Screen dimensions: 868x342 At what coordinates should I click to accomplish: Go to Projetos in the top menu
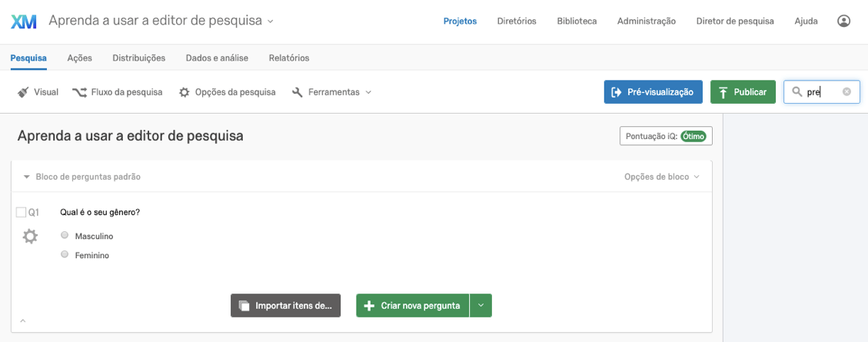(x=460, y=22)
